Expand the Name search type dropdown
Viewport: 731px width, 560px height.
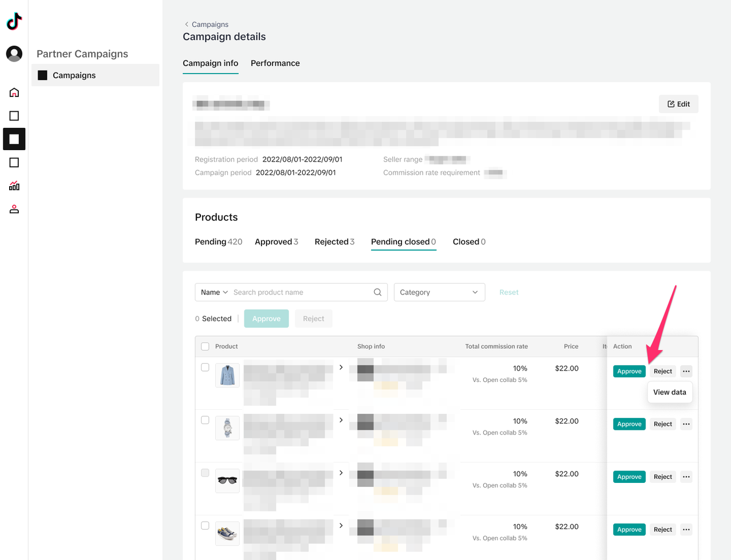(x=214, y=292)
